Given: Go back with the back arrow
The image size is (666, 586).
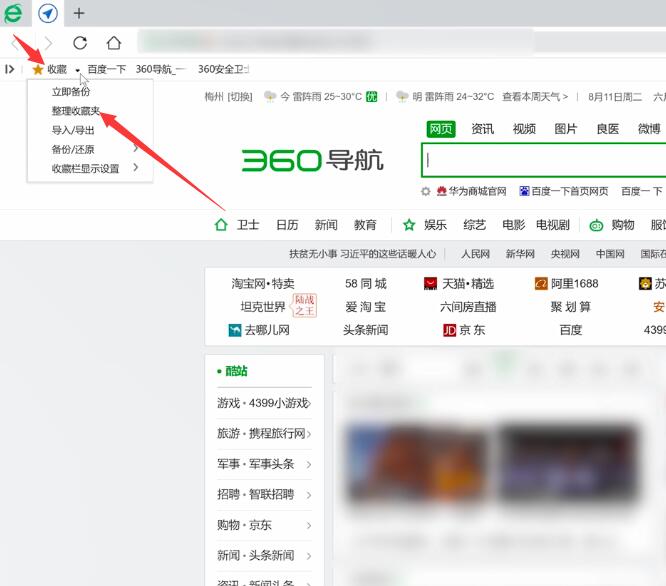Looking at the screenshot, I should point(16,43).
